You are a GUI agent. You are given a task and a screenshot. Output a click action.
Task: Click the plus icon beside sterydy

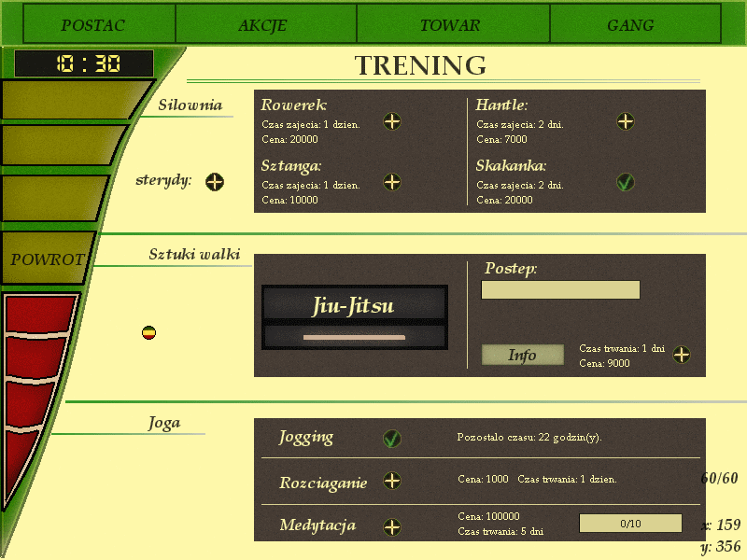[215, 182]
